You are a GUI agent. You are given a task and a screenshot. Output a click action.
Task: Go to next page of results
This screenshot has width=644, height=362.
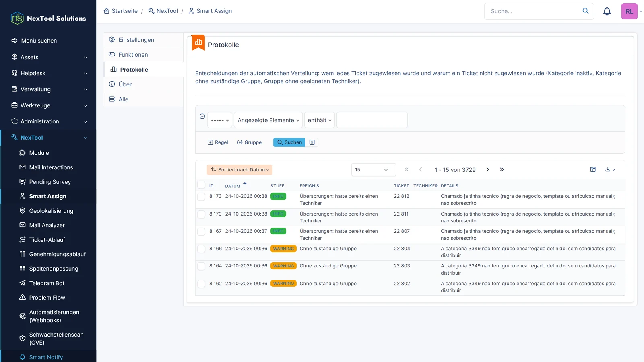click(487, 169)
